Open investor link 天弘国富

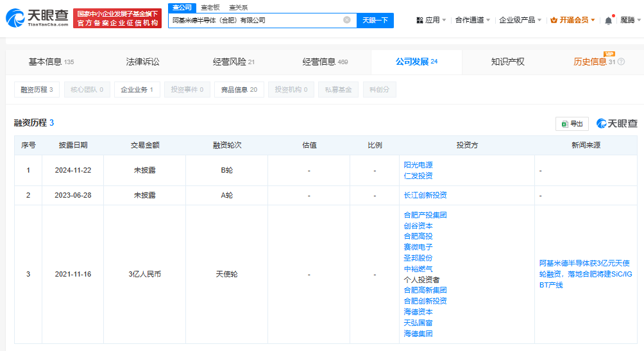[418, 323]
